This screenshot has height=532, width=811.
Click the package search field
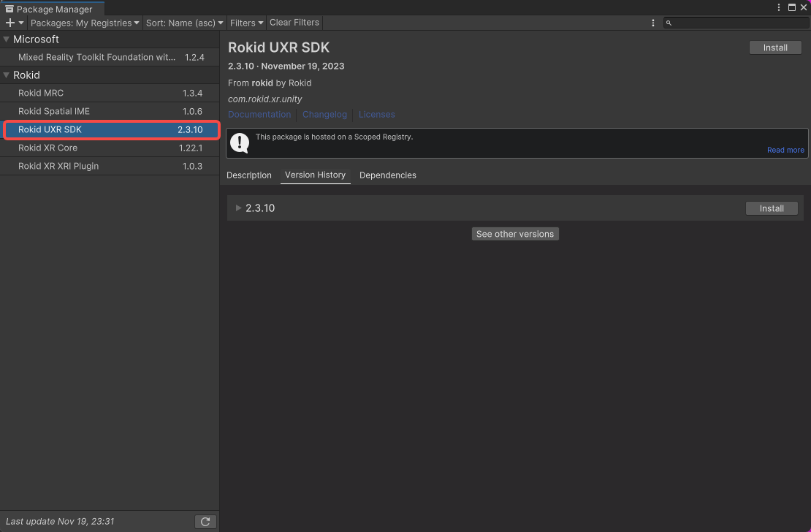coord(736,23)
